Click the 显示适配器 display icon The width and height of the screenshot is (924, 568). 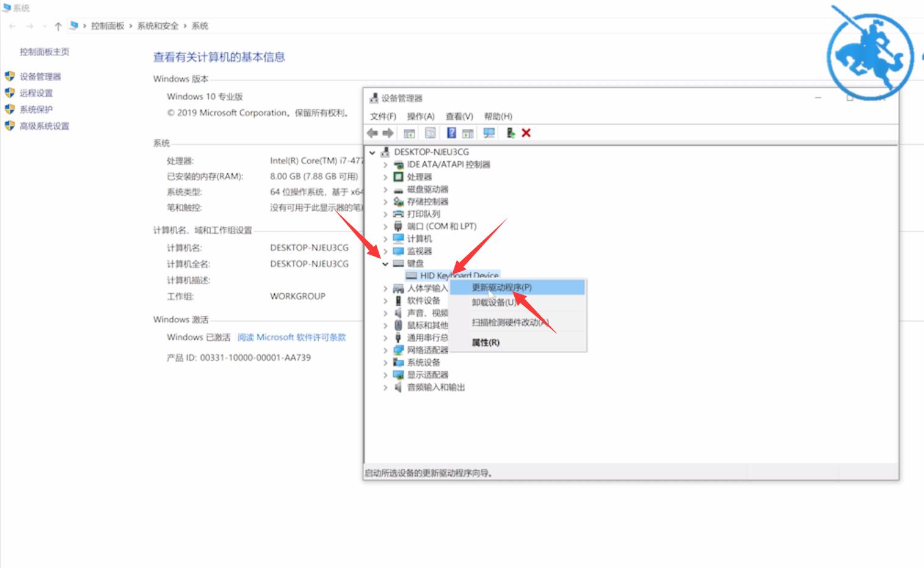tap(399, 375)
